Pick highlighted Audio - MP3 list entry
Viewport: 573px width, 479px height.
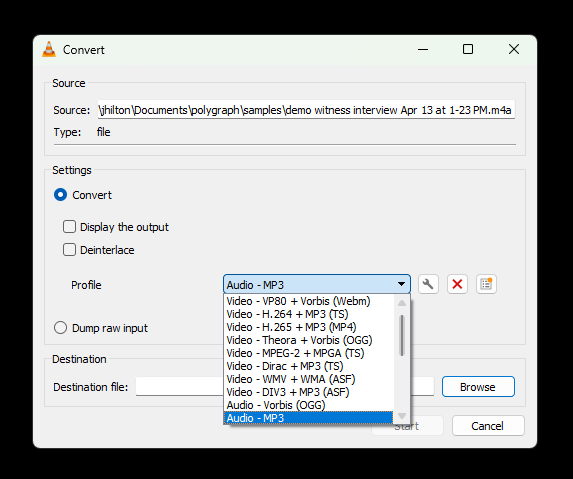coord(309,418)
